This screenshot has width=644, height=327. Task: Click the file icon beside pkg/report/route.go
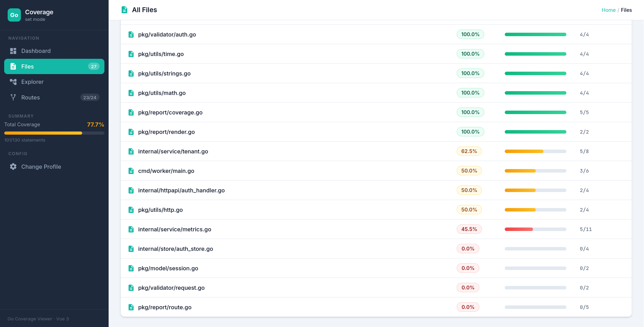(131, 307)
